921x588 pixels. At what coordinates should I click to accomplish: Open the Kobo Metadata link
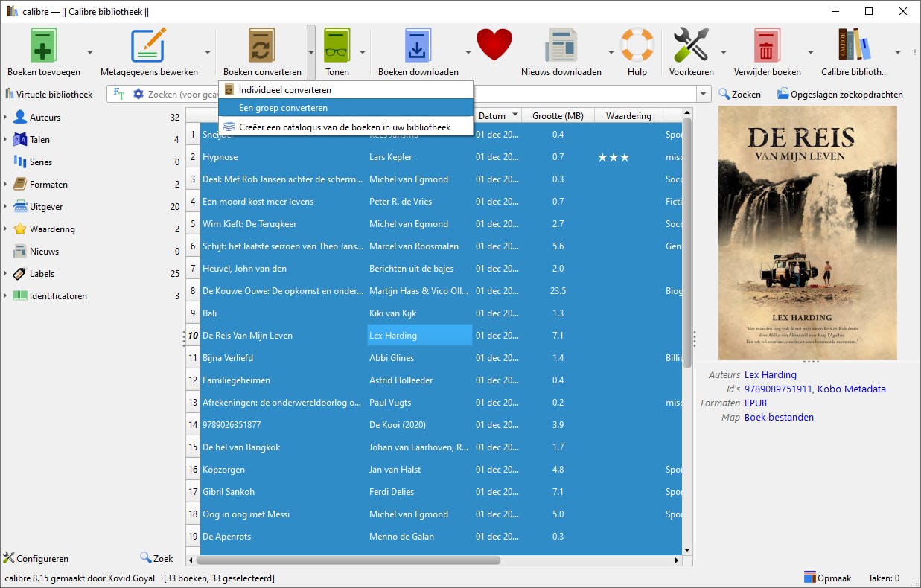coord(852,389)
